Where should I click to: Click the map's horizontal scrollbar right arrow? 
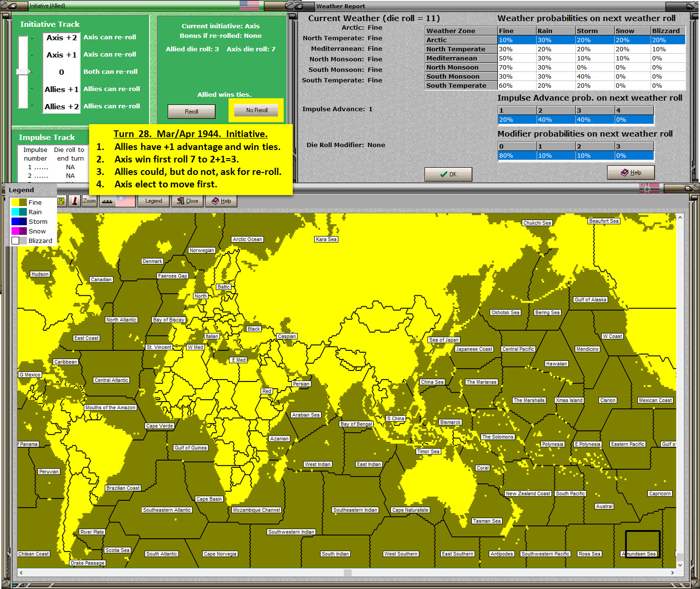point(672,572)
